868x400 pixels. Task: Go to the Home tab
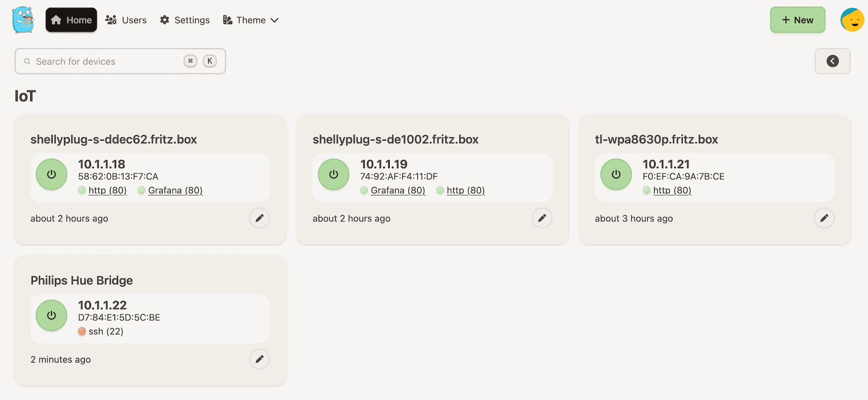(71, 20)
